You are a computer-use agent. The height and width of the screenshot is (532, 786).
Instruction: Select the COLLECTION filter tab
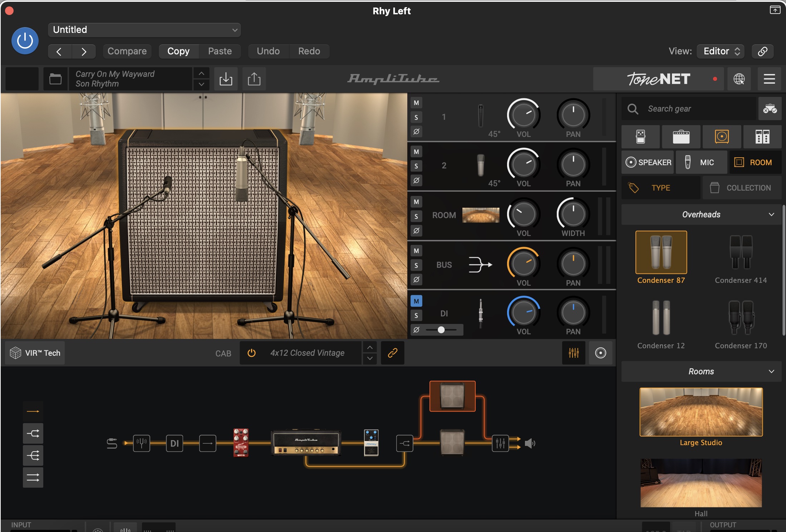[742, 188]
